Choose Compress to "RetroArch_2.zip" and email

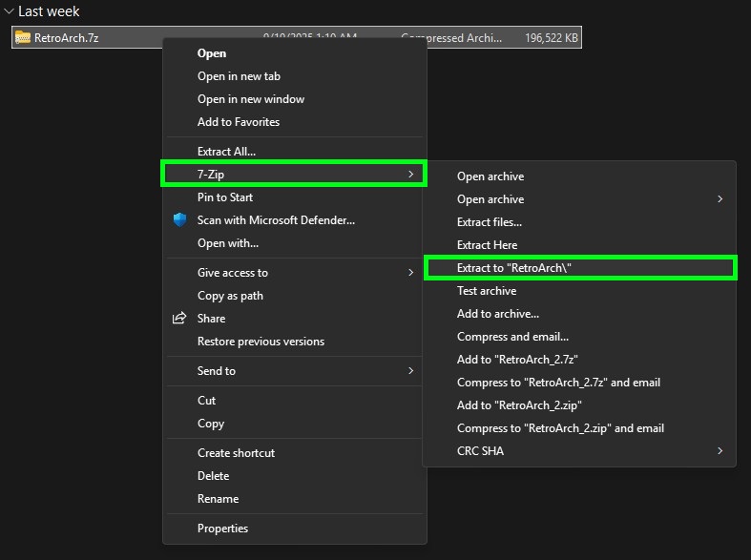click(x=560, y=428)
